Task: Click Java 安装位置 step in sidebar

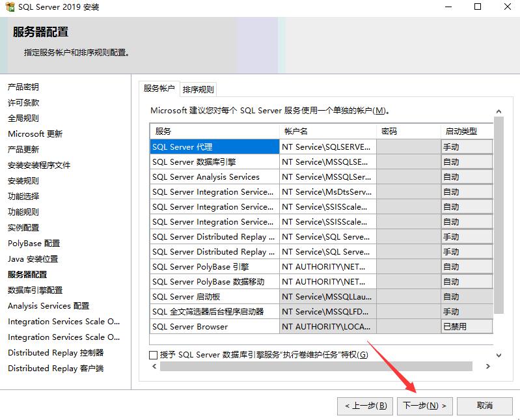Action: click(33, 259)
